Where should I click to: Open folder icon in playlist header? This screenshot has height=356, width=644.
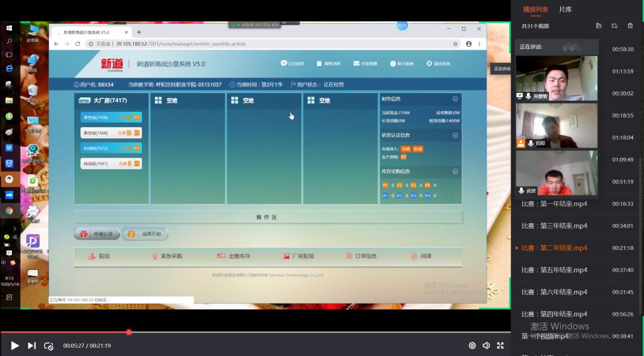pos(599,26)
